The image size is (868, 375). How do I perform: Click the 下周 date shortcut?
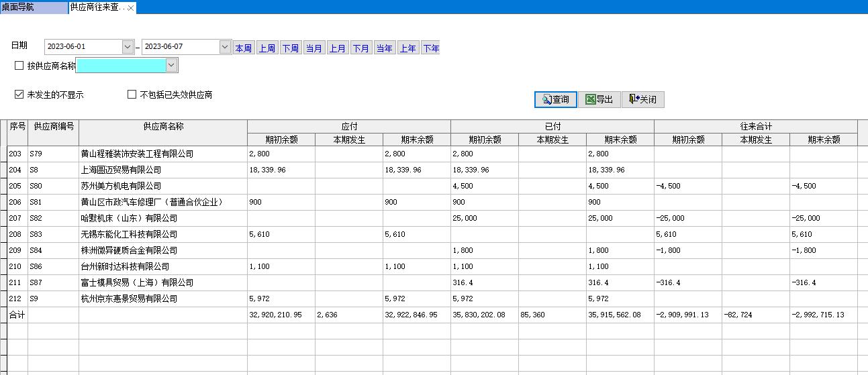click(x=290, y=48)
